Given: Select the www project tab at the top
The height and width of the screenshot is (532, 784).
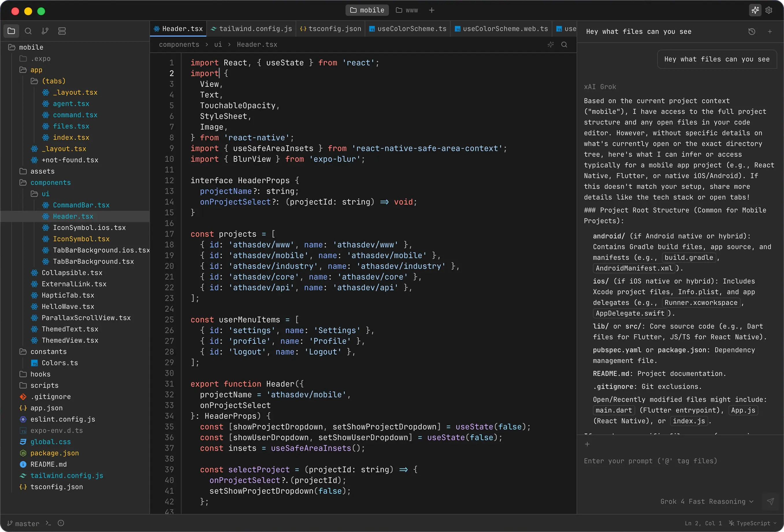Looking at the screenshot, I should coord(407,10).
